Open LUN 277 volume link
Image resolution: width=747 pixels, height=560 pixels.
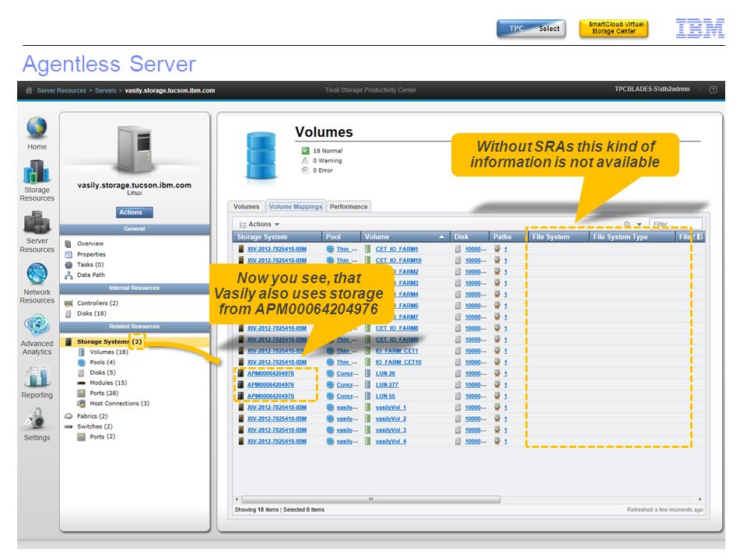tap(387, 385)
